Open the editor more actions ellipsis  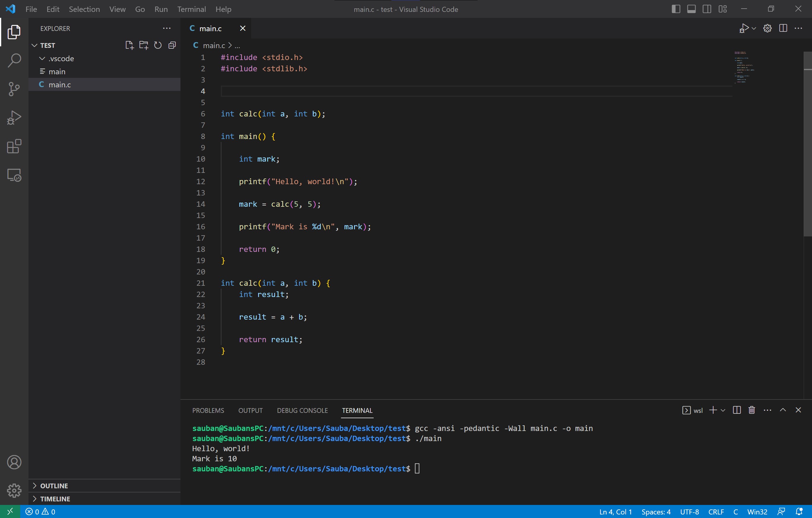(798, 28)
